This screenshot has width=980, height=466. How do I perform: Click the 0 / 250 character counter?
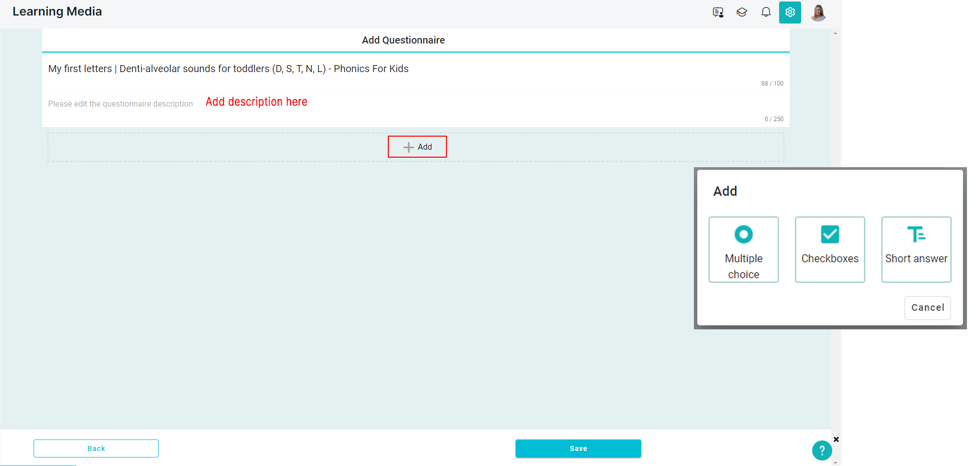tap(774, 119)
